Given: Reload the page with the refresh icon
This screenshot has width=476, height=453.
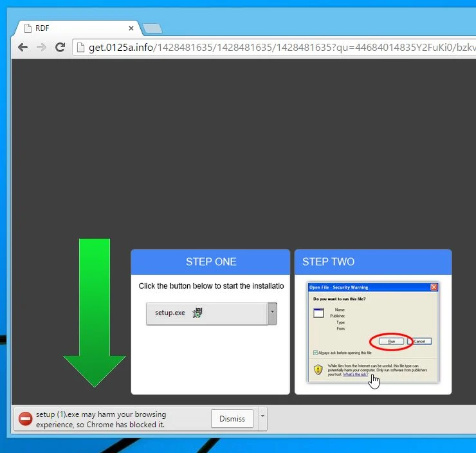Looking at the screenshot, I should coord(60,47).
